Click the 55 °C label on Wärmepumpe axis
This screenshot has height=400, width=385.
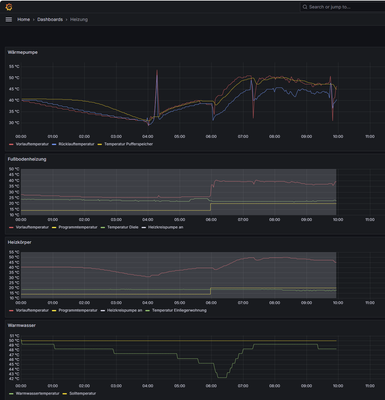[14, 67]
